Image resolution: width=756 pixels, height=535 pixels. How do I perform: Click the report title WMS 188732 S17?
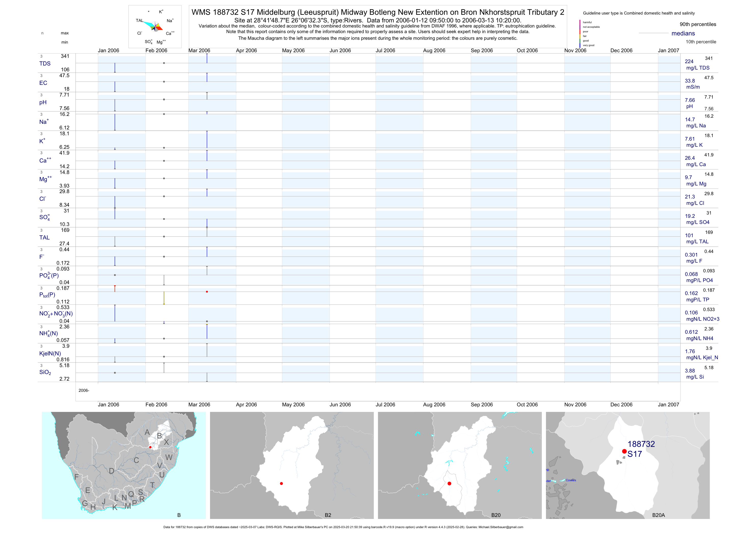pyautogui.click(x=378, y=12)
